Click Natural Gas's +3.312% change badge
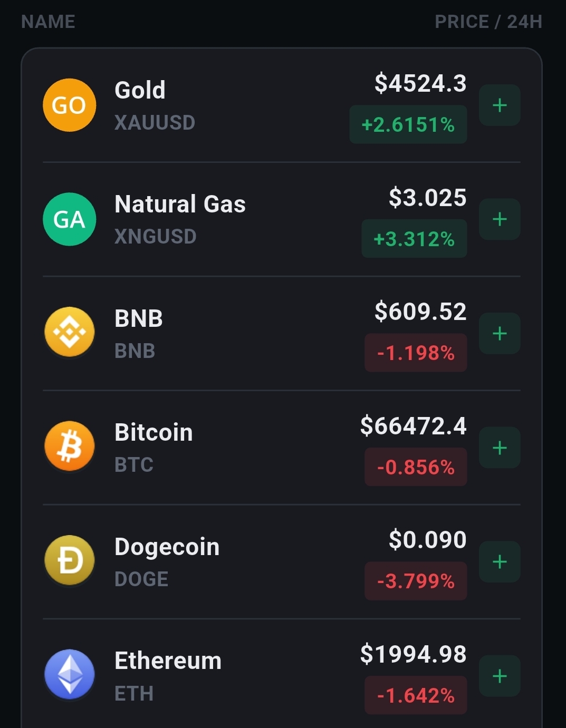The image size is (566, 728). tap(414, 239)
